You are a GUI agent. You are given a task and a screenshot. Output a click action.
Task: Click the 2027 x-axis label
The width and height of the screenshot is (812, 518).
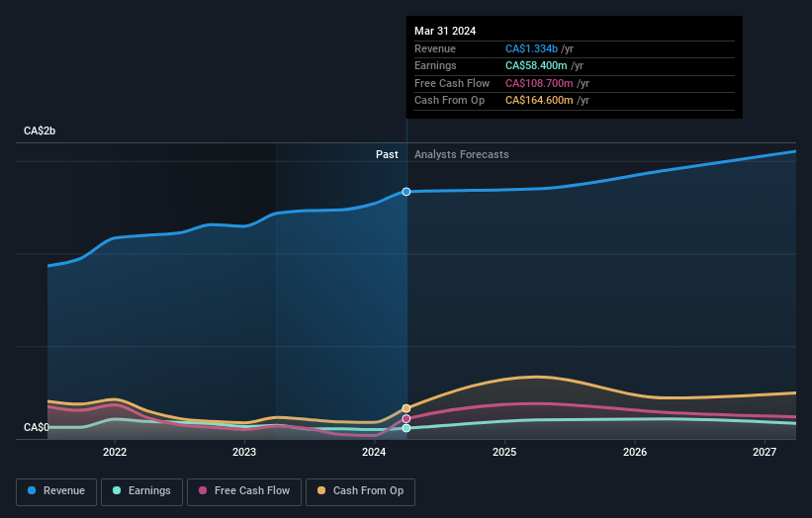tap(765, 452)
